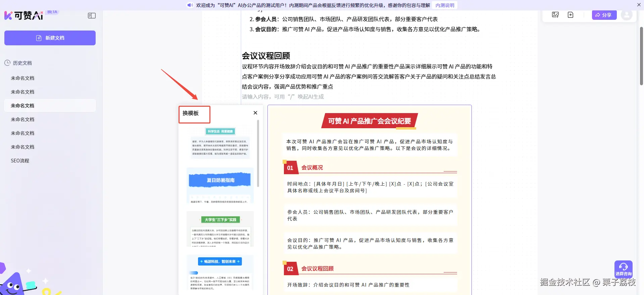Collapse the left sidebar with the panel icon

pyautogui.click(x=92, y=16)
